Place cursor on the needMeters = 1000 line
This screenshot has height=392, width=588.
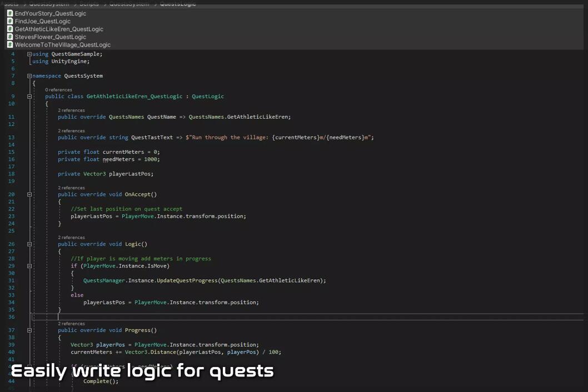(x=131, y=159)
